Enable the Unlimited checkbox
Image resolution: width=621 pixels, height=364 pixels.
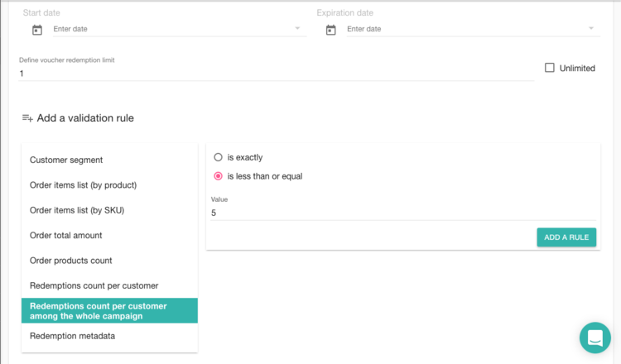(x=549, y=68)
